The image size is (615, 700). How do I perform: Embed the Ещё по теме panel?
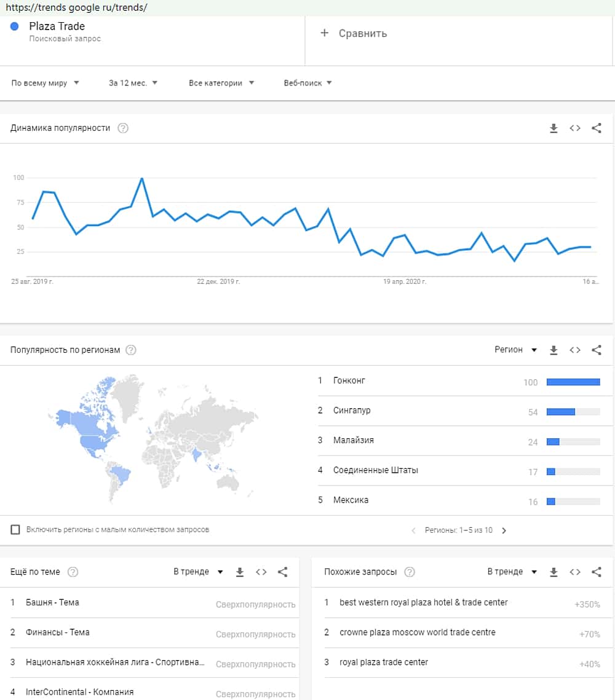click(x=261, y=572)
